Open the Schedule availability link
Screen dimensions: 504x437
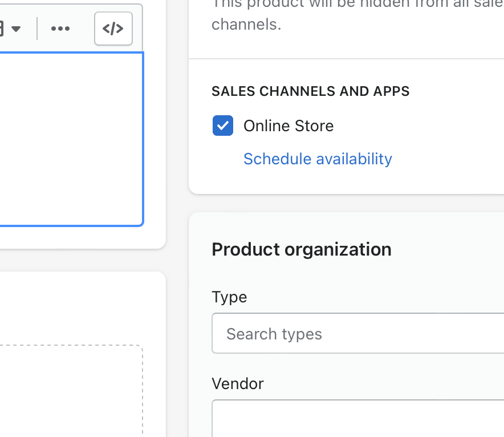pos(318,159)
